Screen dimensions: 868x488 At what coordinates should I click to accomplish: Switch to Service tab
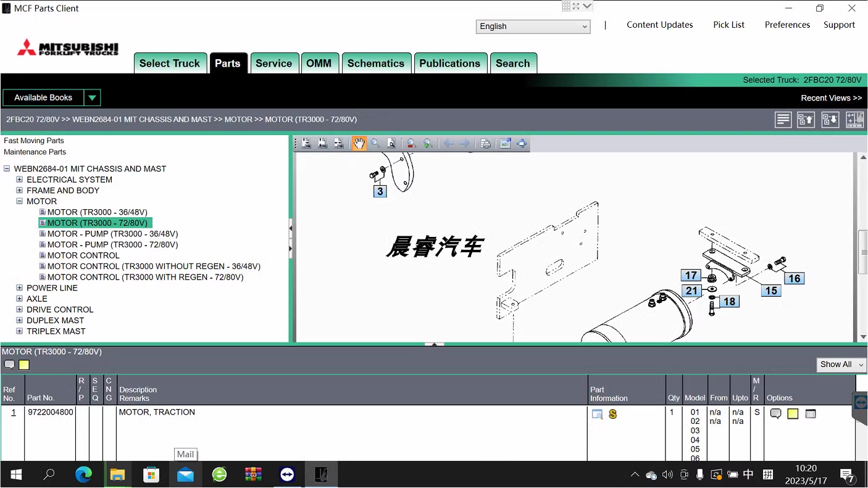(274, 63)
